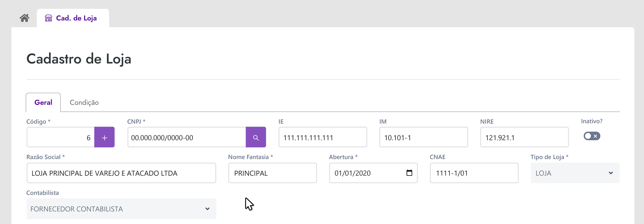Expand the Contabilista dropdown
Screen dimensions: 644x224
[121, 209]
